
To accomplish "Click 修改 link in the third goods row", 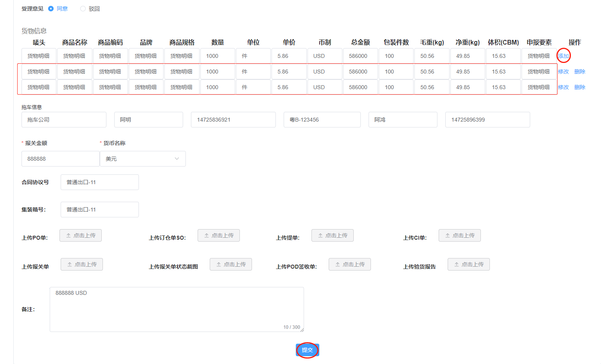I will coord(563,87).
